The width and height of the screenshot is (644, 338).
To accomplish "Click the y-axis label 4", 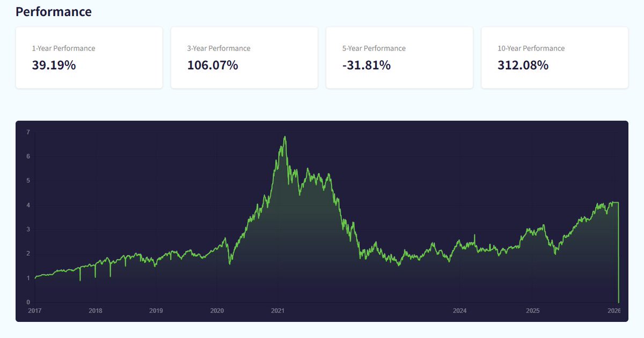I will point(28,205).
